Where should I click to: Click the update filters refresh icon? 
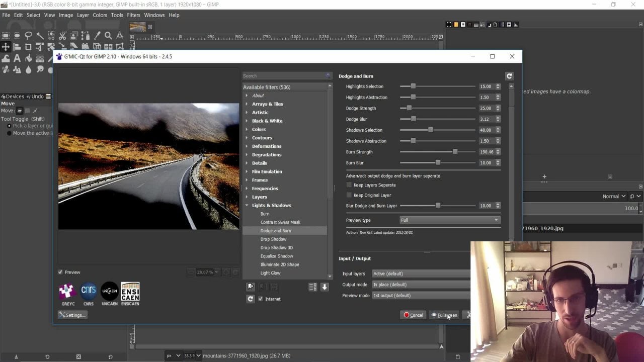tap(251, 299)
